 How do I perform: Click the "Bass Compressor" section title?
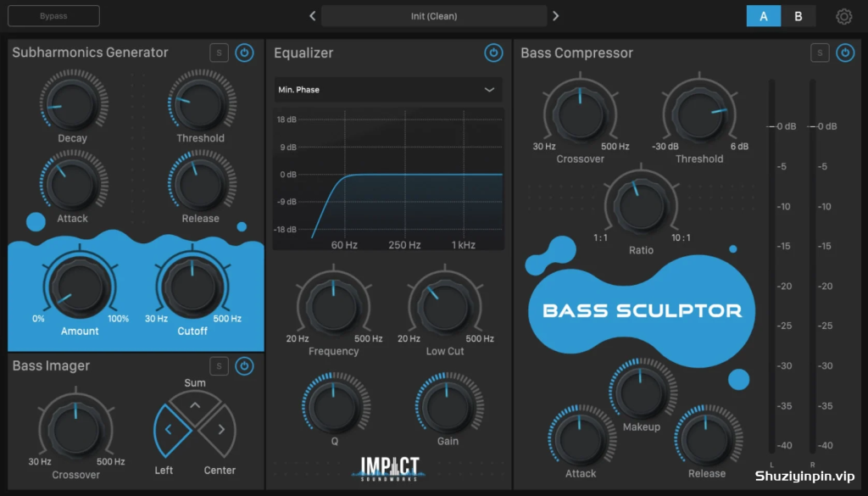[x=576, y=53]
